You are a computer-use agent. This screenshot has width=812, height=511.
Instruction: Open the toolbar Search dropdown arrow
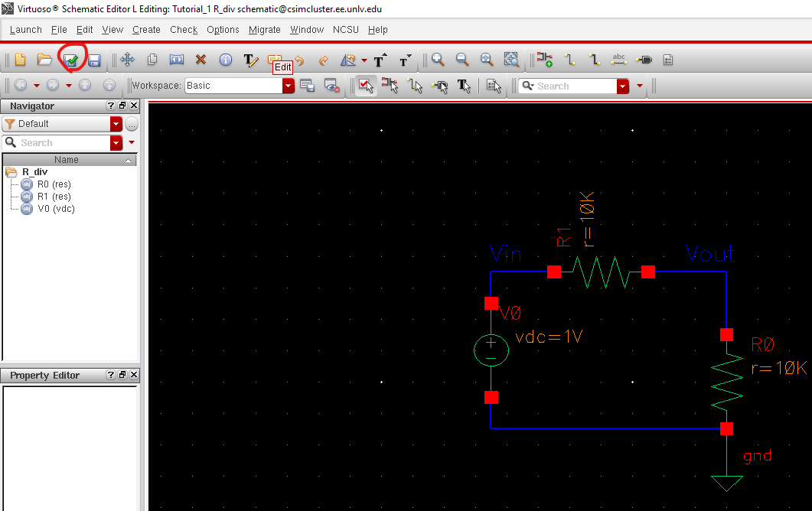(622, 86)
